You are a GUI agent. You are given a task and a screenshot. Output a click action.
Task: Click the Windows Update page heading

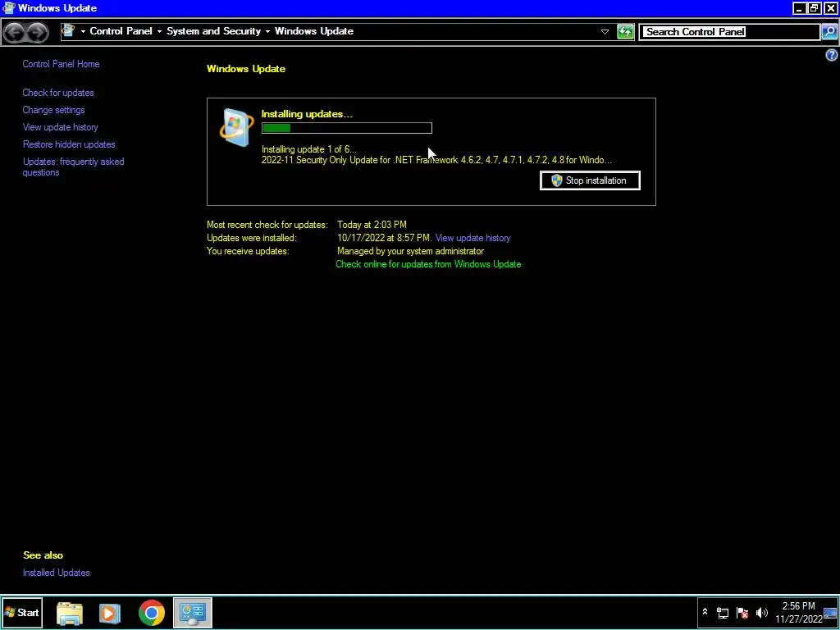246,69
